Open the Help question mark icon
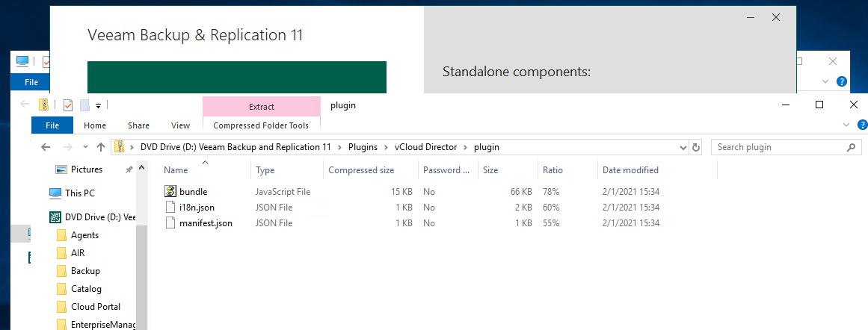This screenshot has width=868, height=330. click(x=862, y=125)
